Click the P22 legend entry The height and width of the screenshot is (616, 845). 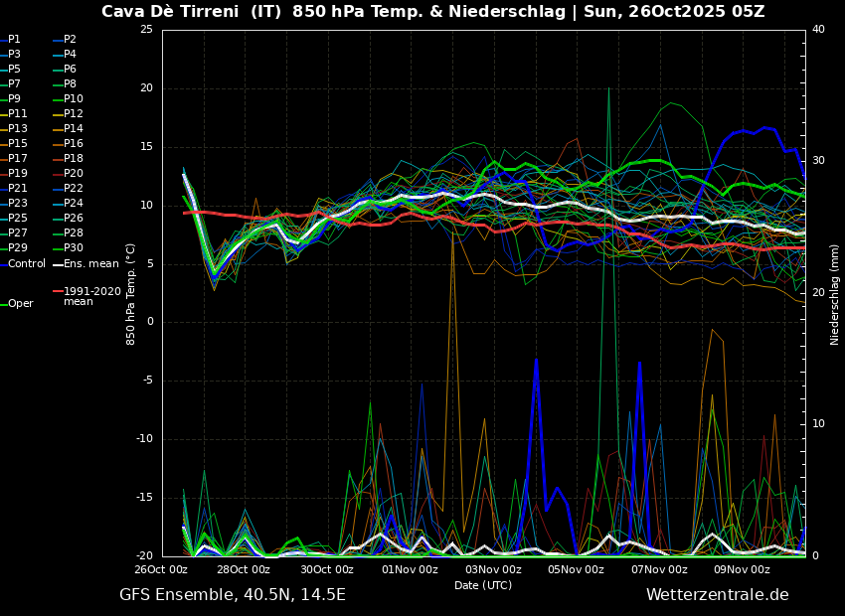(74, 189)
